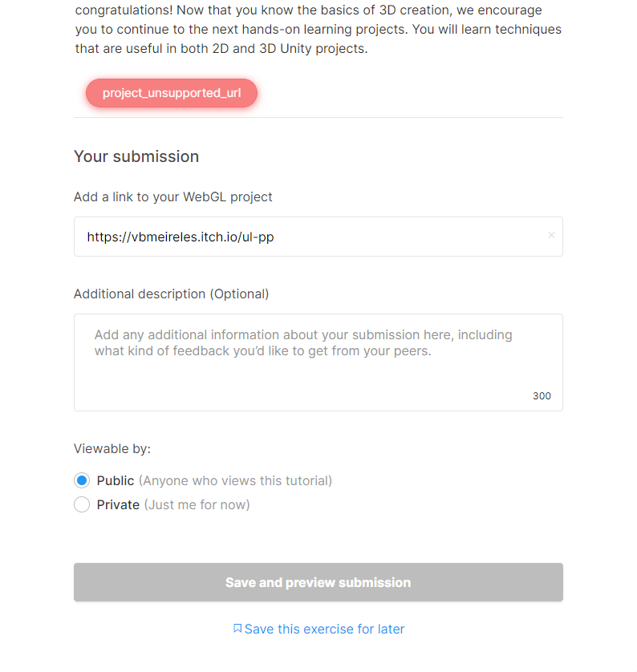The width and height of the screenshot is (637, 672).
Task: Click the Private option label text
Action: coord(118,505)
